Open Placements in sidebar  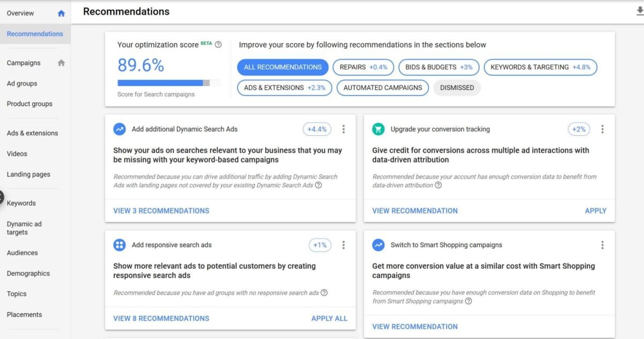24,315
